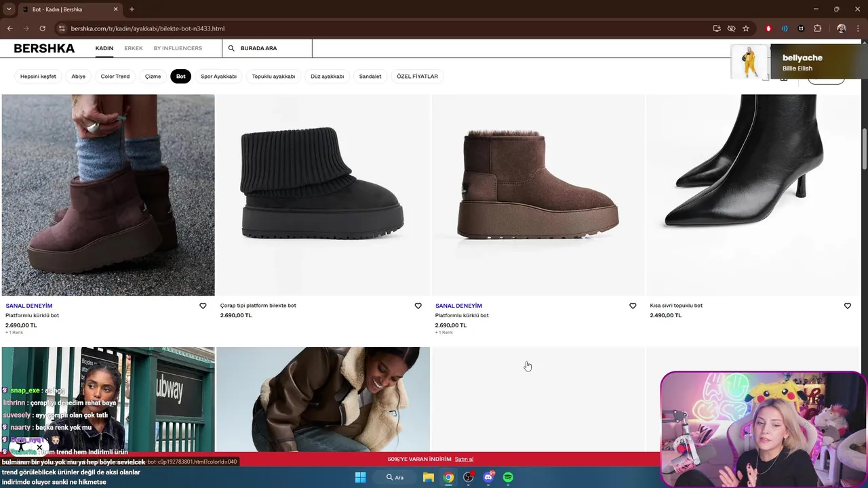Open the KADIN section
This screenshot has height=488, width=868.
tap(104, 48)
